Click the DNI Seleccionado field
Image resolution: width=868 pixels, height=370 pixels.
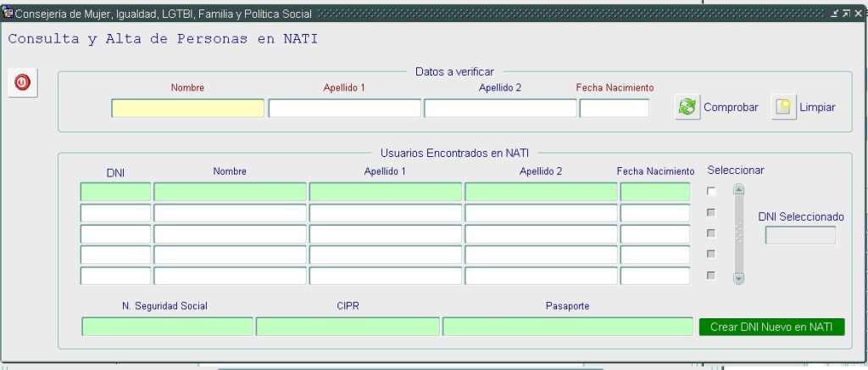(x=800, y=236)
